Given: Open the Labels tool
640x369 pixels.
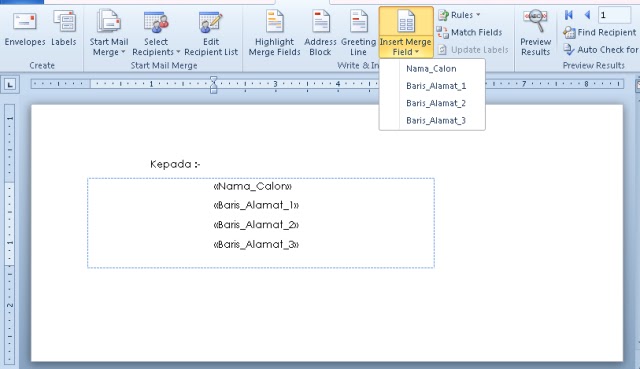Looking at the screenshot, I should tap(64, 29).
